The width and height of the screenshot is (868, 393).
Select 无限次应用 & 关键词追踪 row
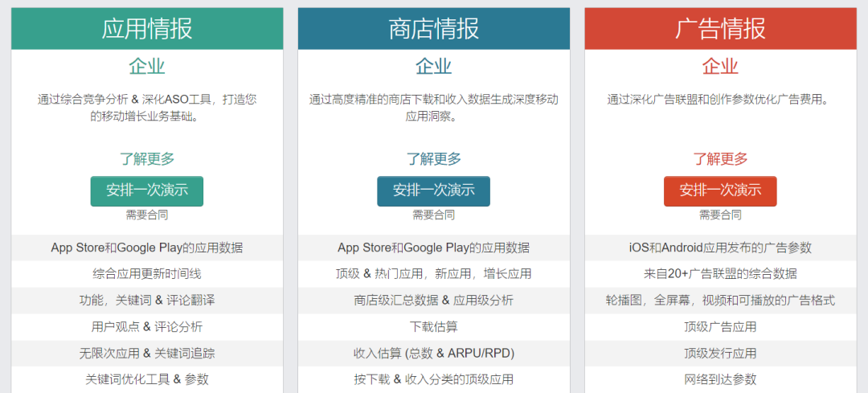147,353
